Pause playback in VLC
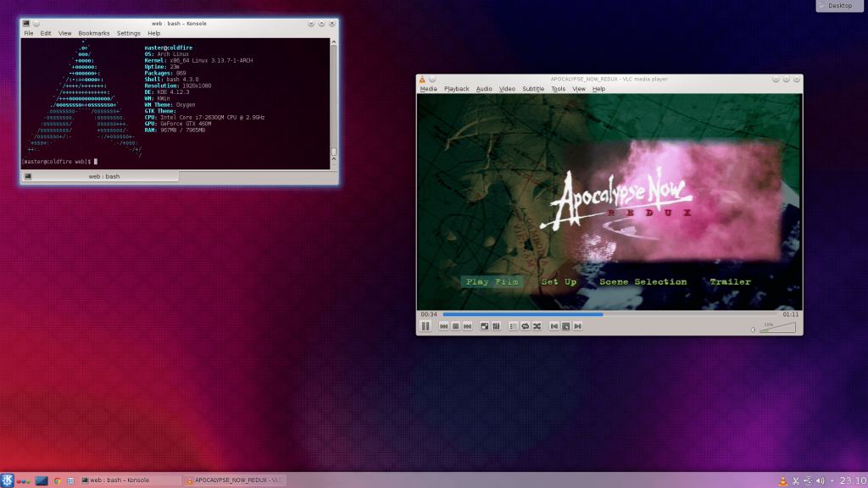 point(426,326)
